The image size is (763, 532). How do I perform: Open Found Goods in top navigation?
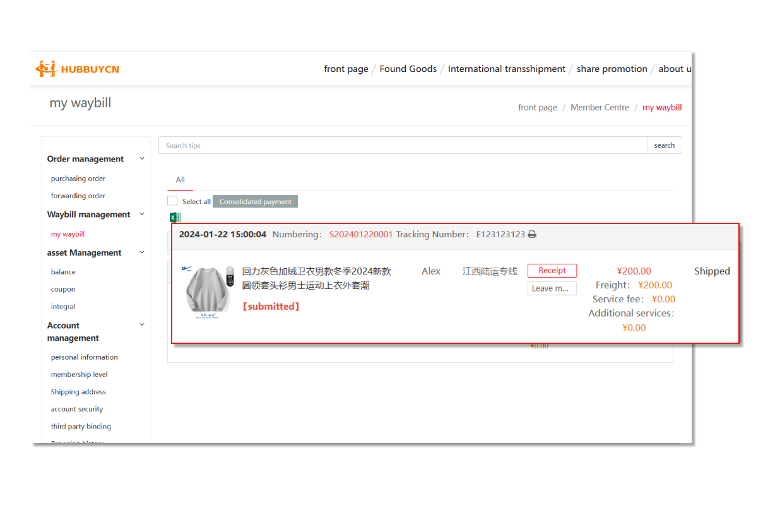coord(408,69)
